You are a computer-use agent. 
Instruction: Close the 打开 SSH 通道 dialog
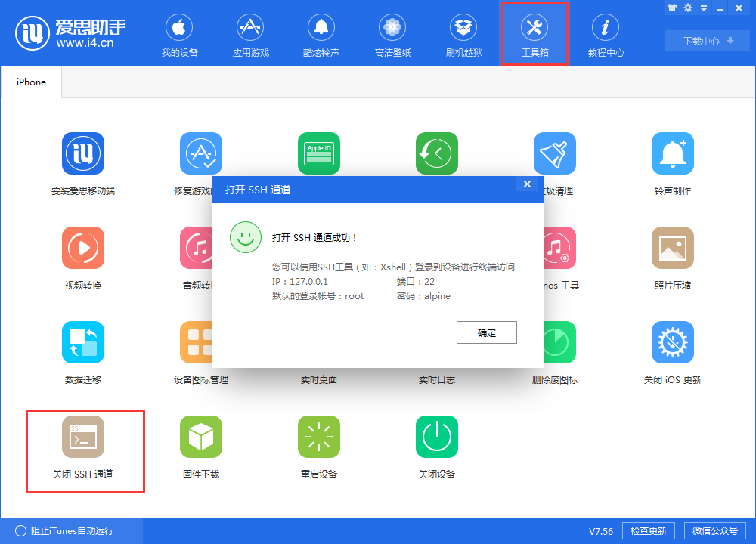click(x=527, y=184)
